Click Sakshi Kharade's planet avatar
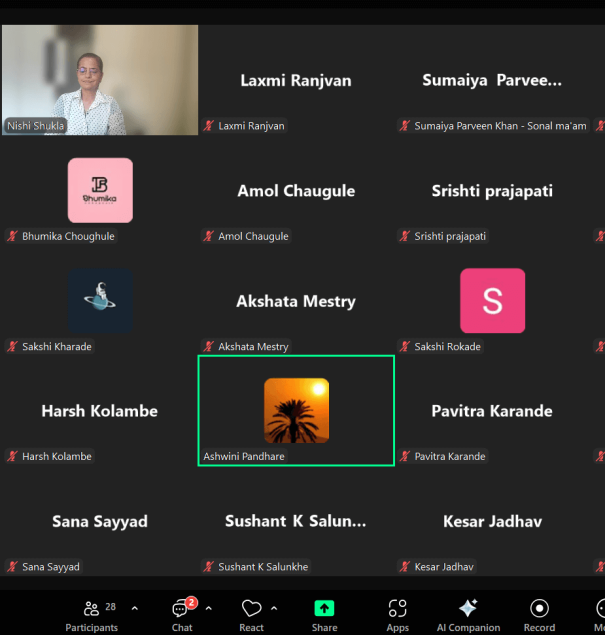The image size is (605, 635). pyautogui.click(x=100, y=300)
